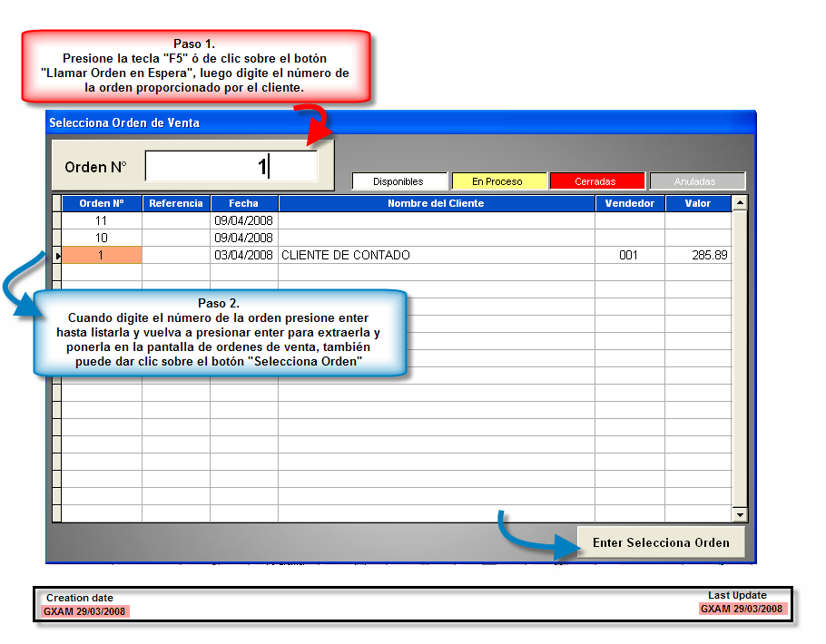The image size is (826, 644).
Task: Click the Referencia column header
Action: (x=176, y=203)
